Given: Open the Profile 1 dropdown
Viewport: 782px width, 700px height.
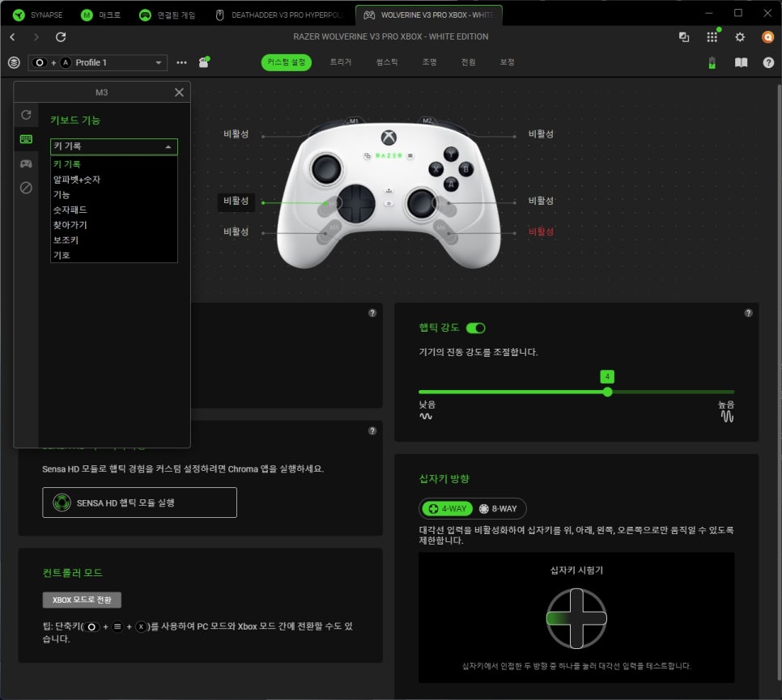Looking at the screenshot, I should (97, 62).
